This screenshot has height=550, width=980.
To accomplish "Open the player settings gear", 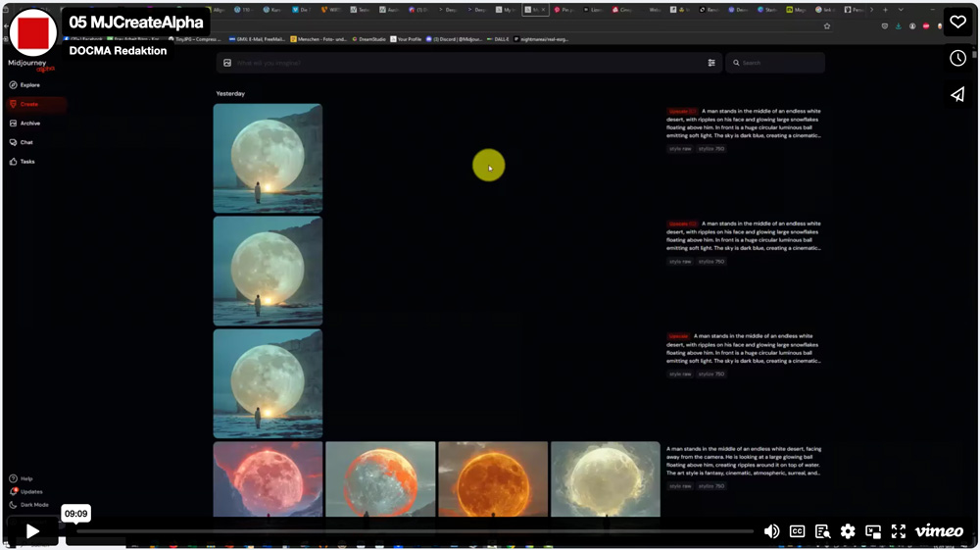I will point(848,531).
